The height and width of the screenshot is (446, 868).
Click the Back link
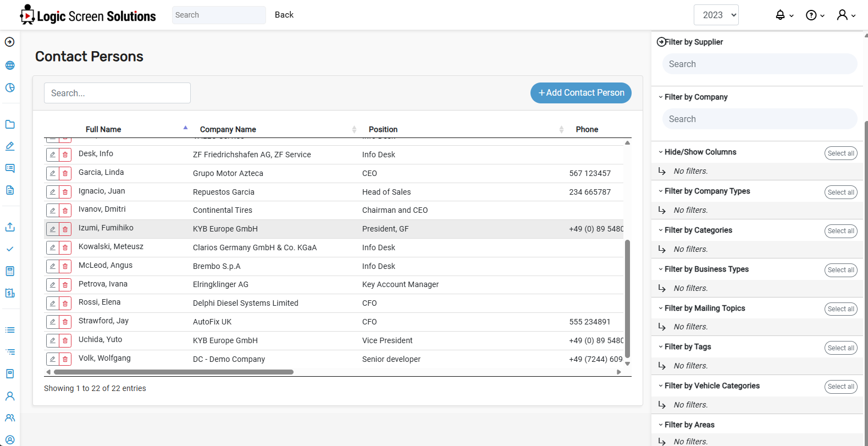tap(284, 15)
